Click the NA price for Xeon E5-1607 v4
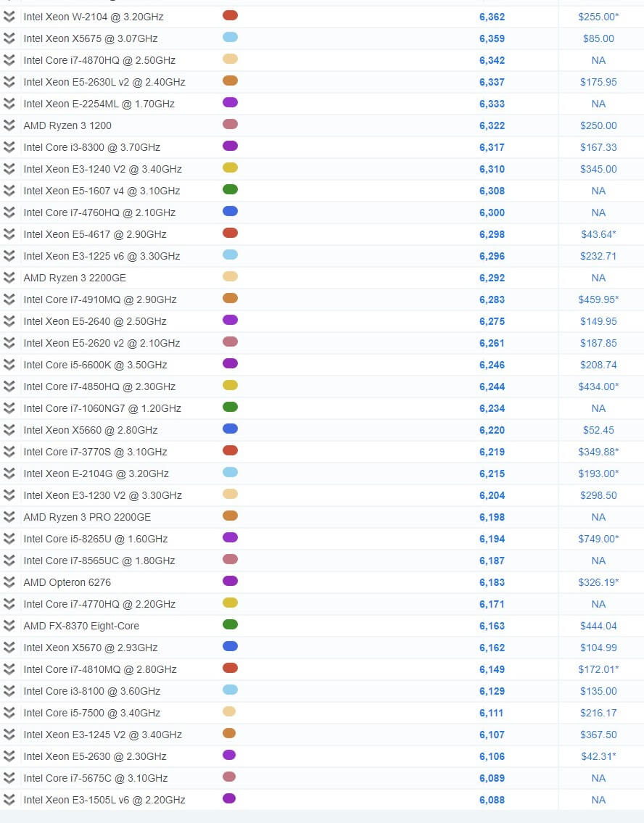The height and width of the screenshot is (823, 644). (598, 191)
